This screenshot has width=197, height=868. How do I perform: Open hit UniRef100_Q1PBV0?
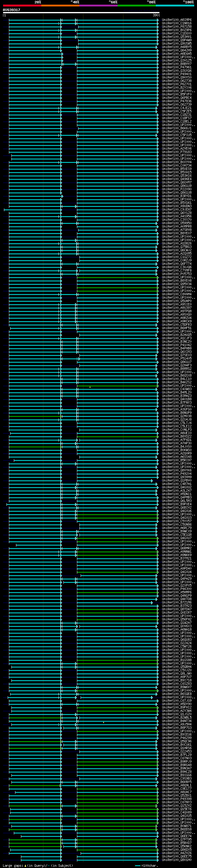pos(177,481)
